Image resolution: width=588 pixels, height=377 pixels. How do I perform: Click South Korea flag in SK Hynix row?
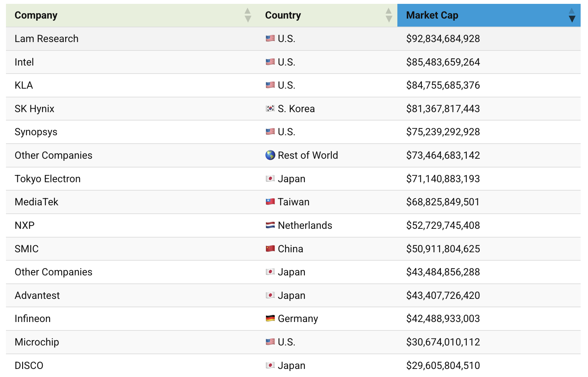(x=270, y=109)
